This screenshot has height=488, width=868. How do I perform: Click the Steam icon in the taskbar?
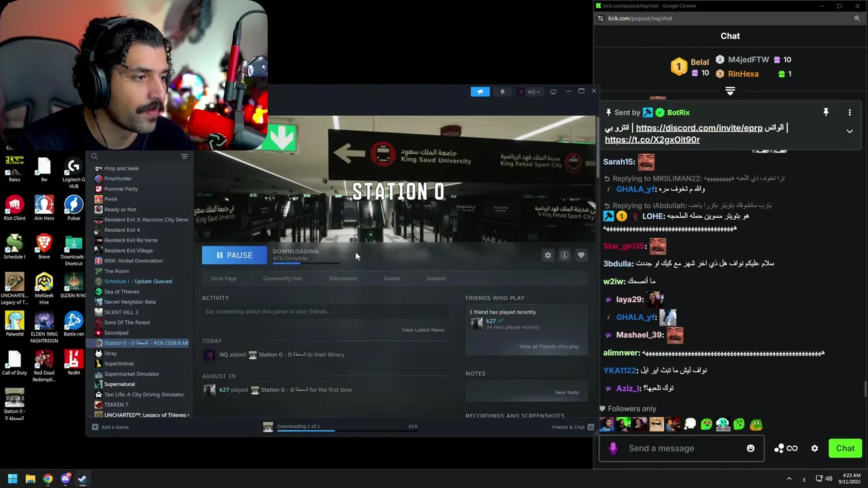tap(82, 479)
